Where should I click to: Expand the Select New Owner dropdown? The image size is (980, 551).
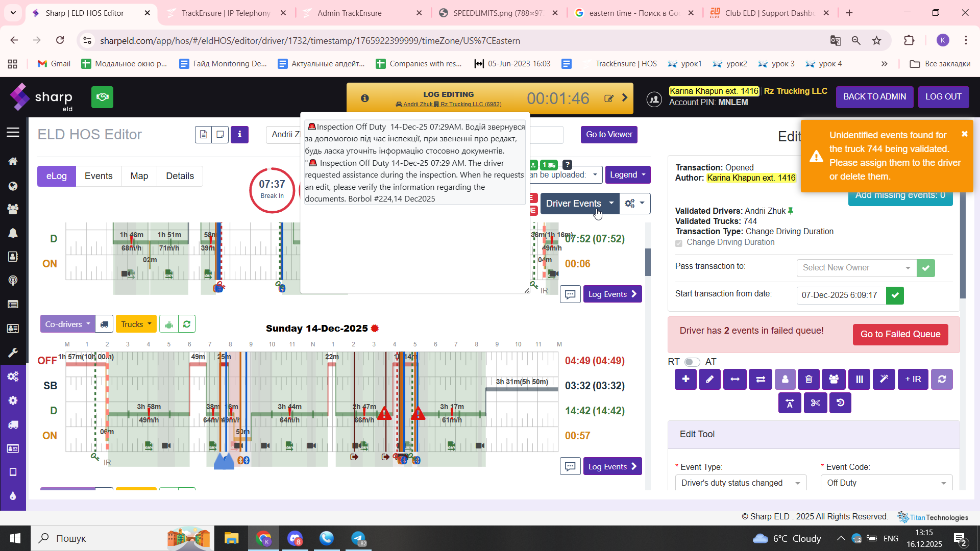coord(856,268)
